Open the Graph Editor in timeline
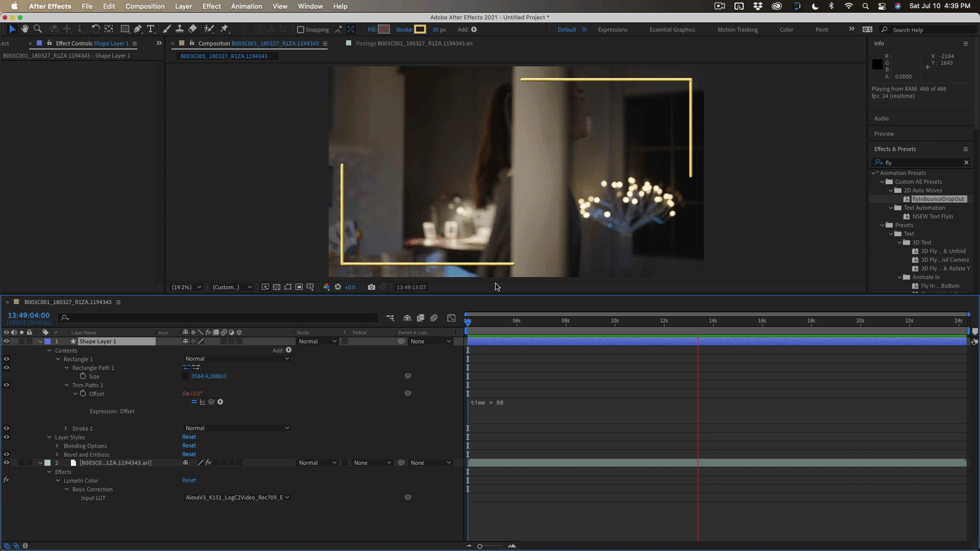Viewport: 980px width, 551px height. [x=451, y=318]
